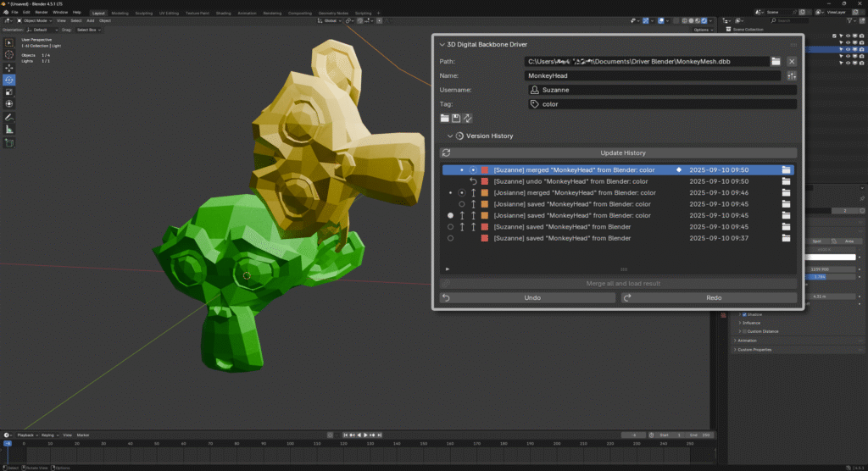The width and height of the screenshot is (868, 471).
Task: Select radio circle of the 09:37 saved version
Action: click(x=450, y=238)
